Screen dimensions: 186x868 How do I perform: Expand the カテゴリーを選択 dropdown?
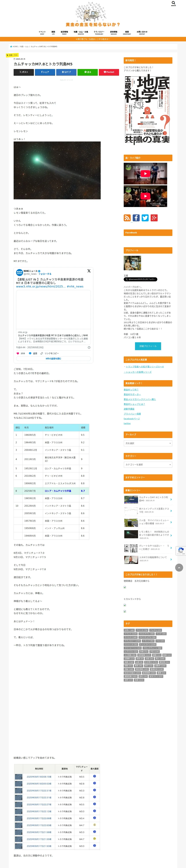(x=148, y=465)
